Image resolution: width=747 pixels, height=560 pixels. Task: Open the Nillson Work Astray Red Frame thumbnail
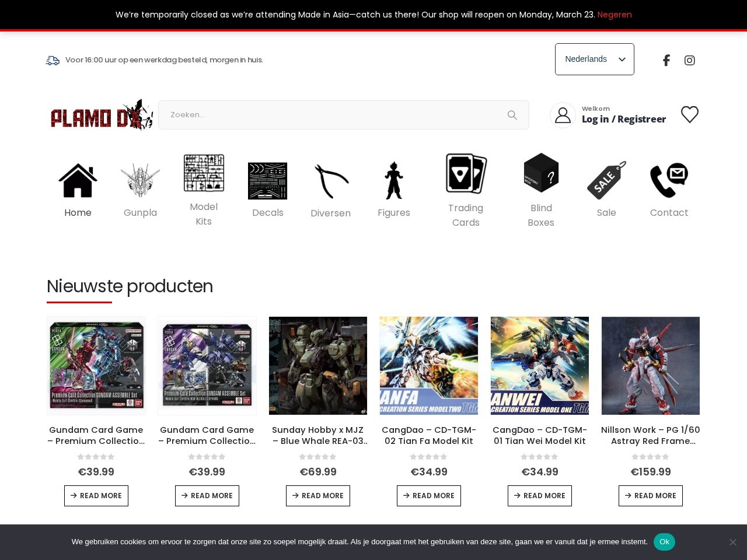(650, 366)
